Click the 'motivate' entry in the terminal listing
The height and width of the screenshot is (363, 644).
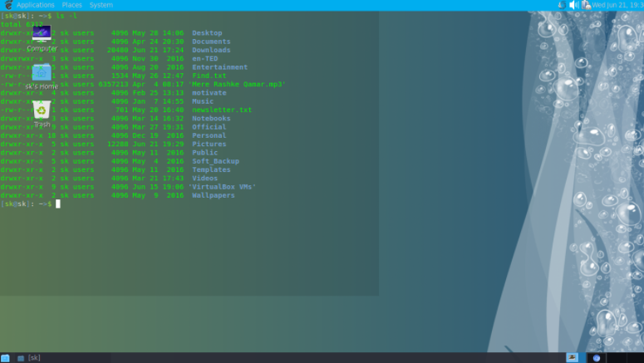tap(209, 93)
